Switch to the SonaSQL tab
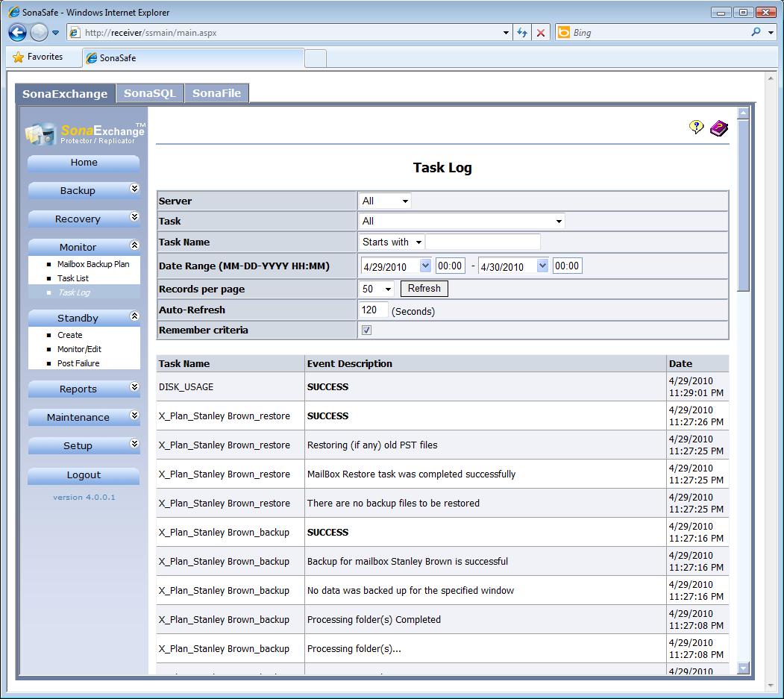Image resolution: width=784 pixels, height=699 pixels. (x=150, y=93)
